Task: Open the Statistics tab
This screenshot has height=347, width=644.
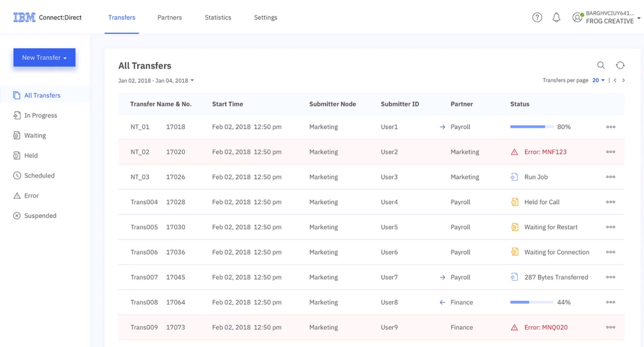Action: coord(218,17)
